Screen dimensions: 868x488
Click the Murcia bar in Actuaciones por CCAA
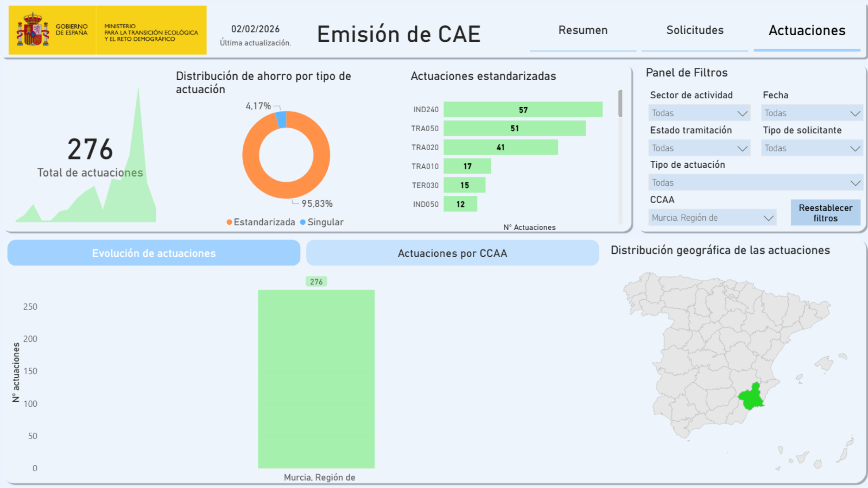tap(316, 378)
